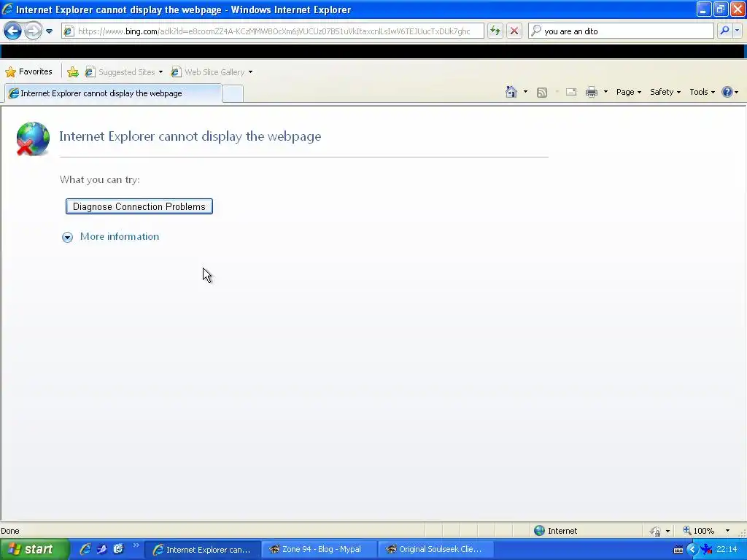Open the zoom level dropdown arrow
The image size is (747, 560).
tap(727, 531)
